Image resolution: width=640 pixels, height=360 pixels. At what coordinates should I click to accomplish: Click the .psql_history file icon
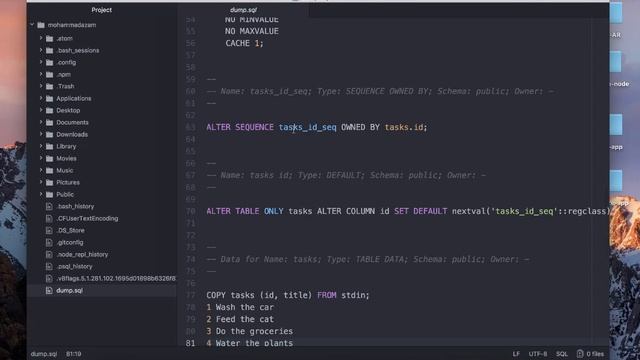click(x=49, y=266)
